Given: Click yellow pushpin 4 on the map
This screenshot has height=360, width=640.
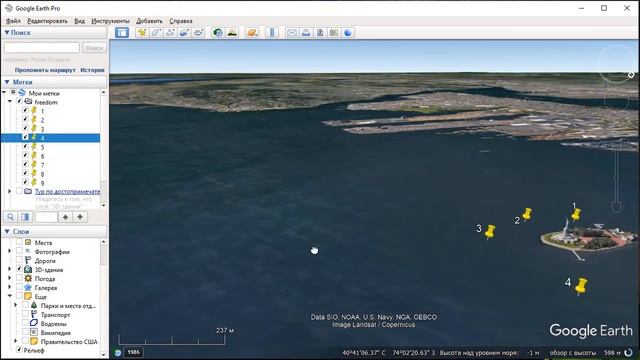Looking at the screenshot, I should [581, 286].
